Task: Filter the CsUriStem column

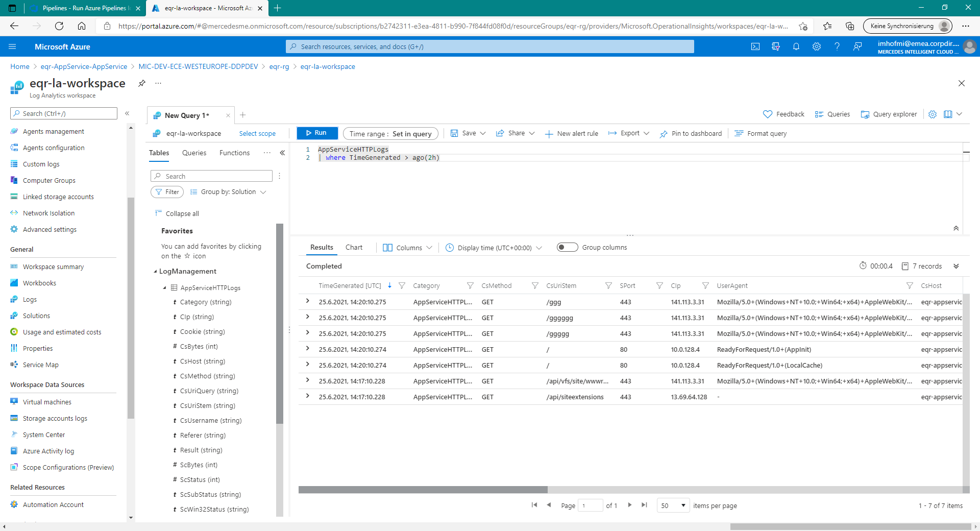Action: [608, 285]
